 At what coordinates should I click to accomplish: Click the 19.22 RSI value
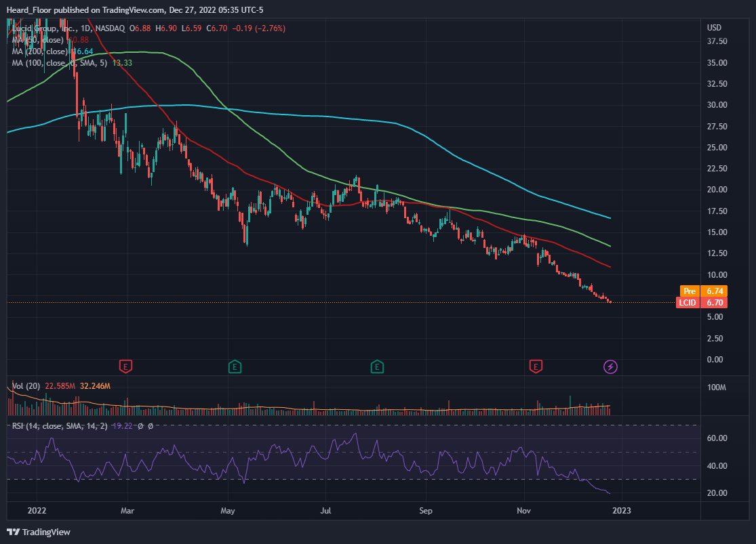coord(122,426)
